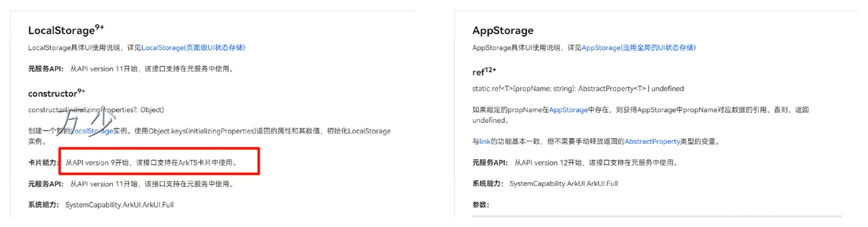Click SystemCapability.ArkUI.ArkUI.Full in the LocalStorage panel
The width and height of the screenshot is (868, 227).
point(119,204)
